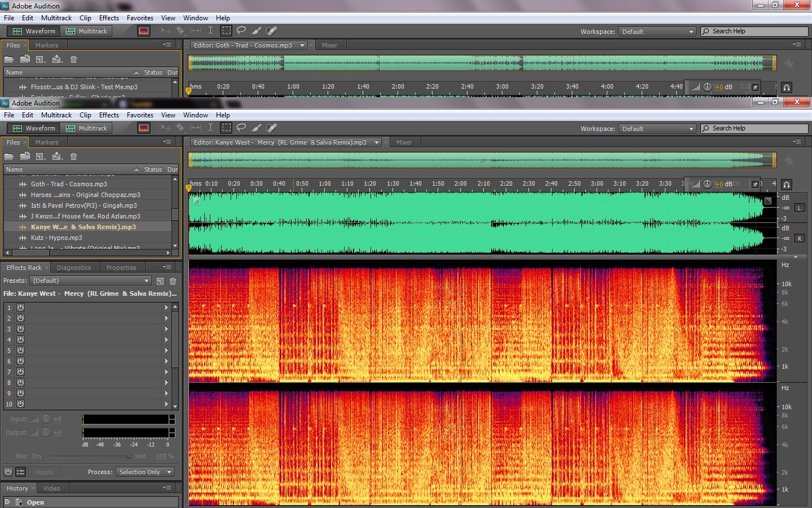Select the Slip tool in front toolbar

click(196, 128)
